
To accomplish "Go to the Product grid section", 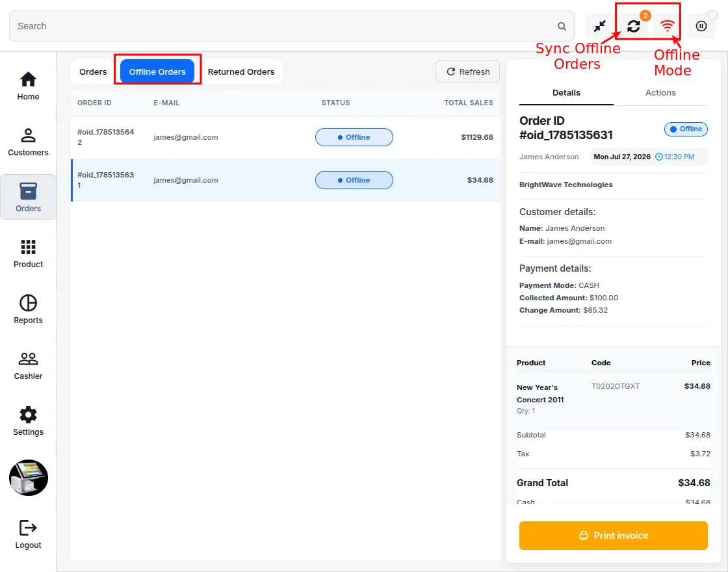I will (x=29, y=253).
